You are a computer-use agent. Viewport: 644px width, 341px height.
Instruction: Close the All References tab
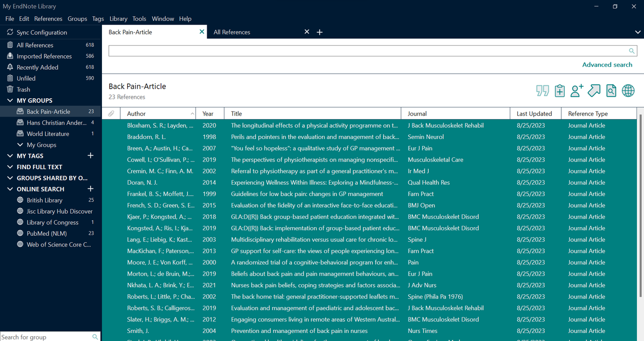coord(307,32)
